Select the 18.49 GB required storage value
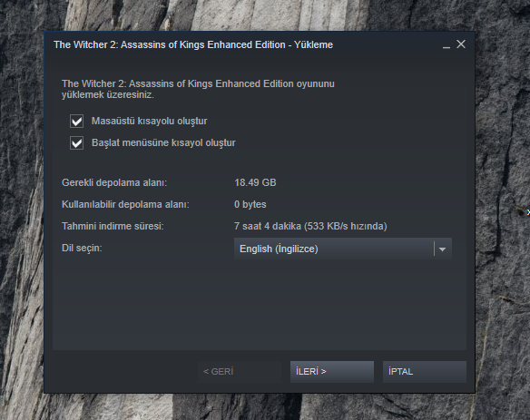The width and height of the screenshot is (530, 420). [x=255, y=183]
